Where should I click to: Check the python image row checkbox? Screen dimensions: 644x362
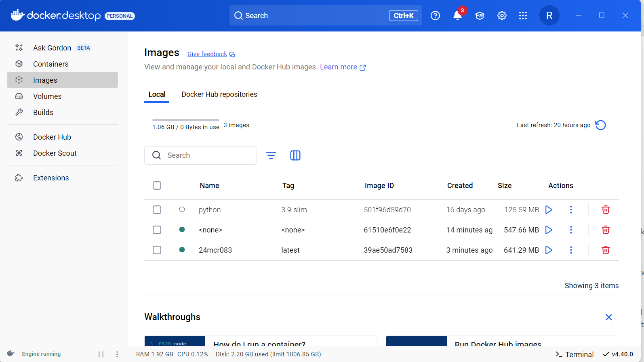pos(157,210)
